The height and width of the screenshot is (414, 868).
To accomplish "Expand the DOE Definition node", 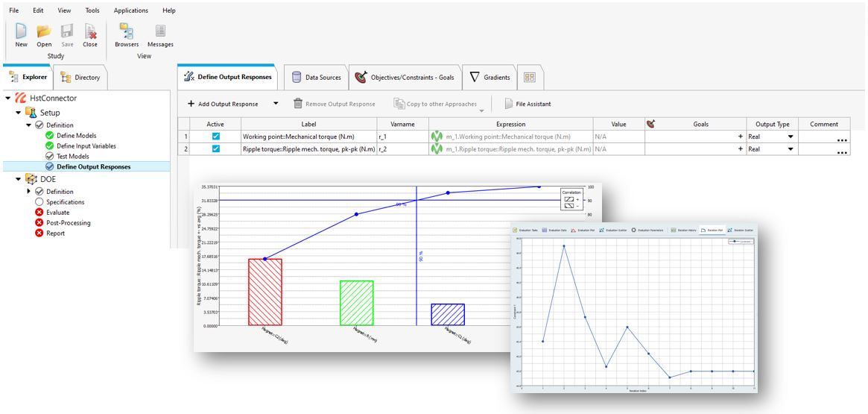I will [29, 192].
